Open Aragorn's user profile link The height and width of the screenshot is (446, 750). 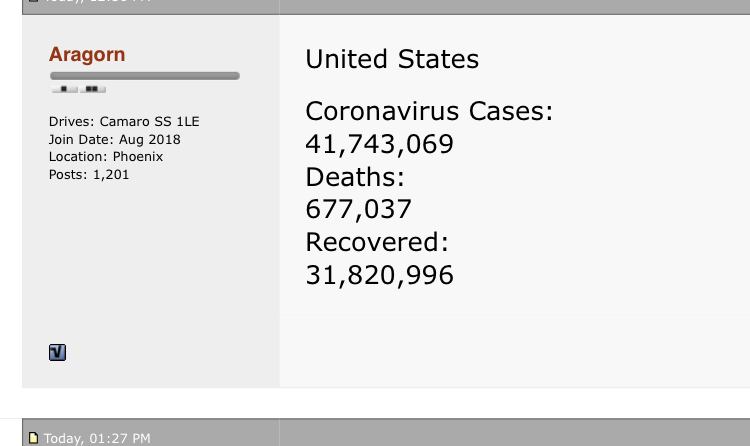pos(87,54)
